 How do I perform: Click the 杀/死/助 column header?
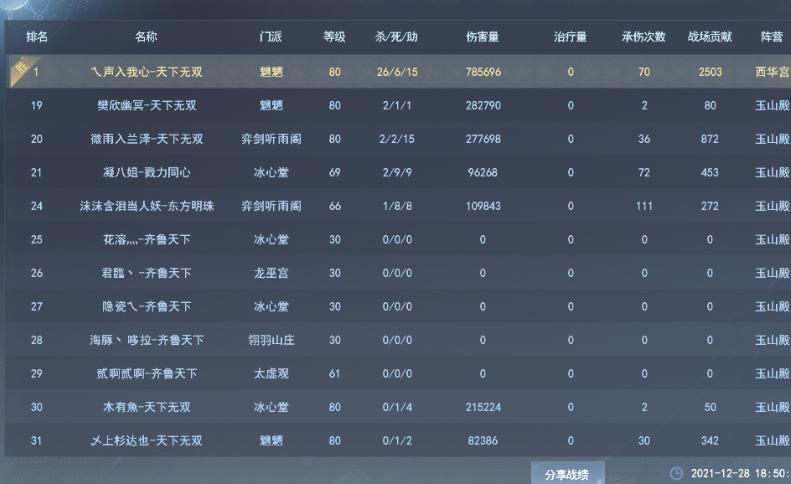(x=396, y=37)
